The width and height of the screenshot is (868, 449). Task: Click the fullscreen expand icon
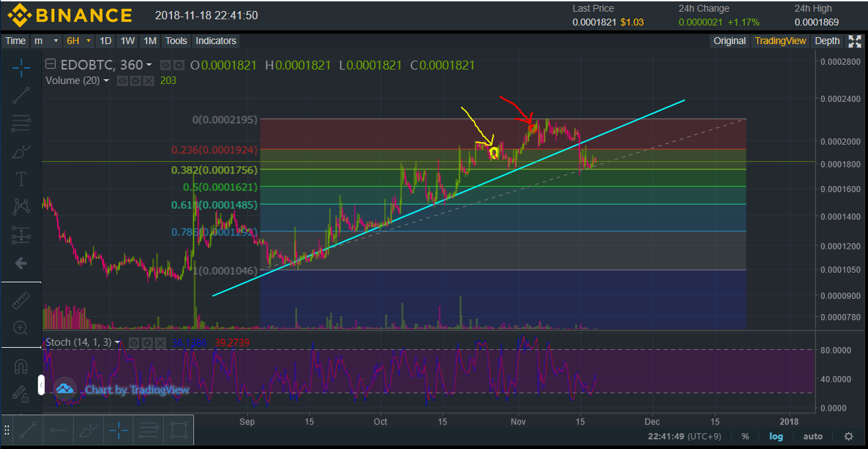(855, 41)
